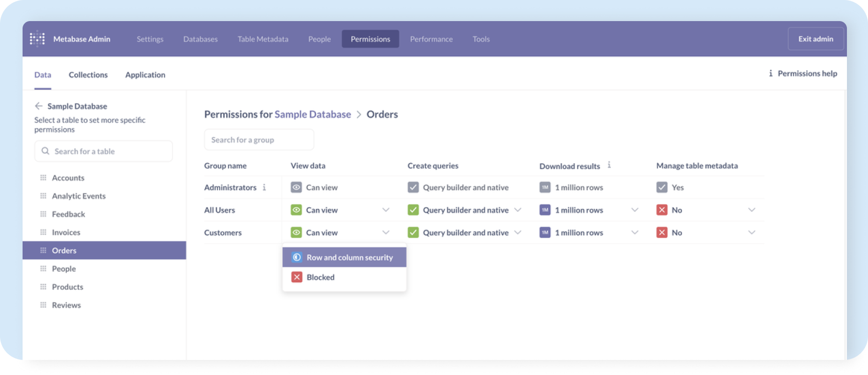Click the info icon before Permissions help
The height and width of the screenshot is (375, 868).
point(771,73)
